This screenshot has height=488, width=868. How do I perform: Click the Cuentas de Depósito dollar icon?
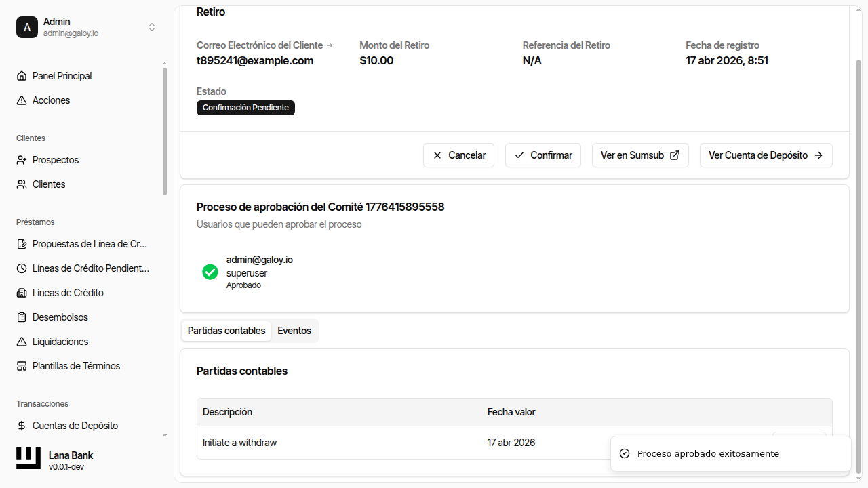(22, 426)
